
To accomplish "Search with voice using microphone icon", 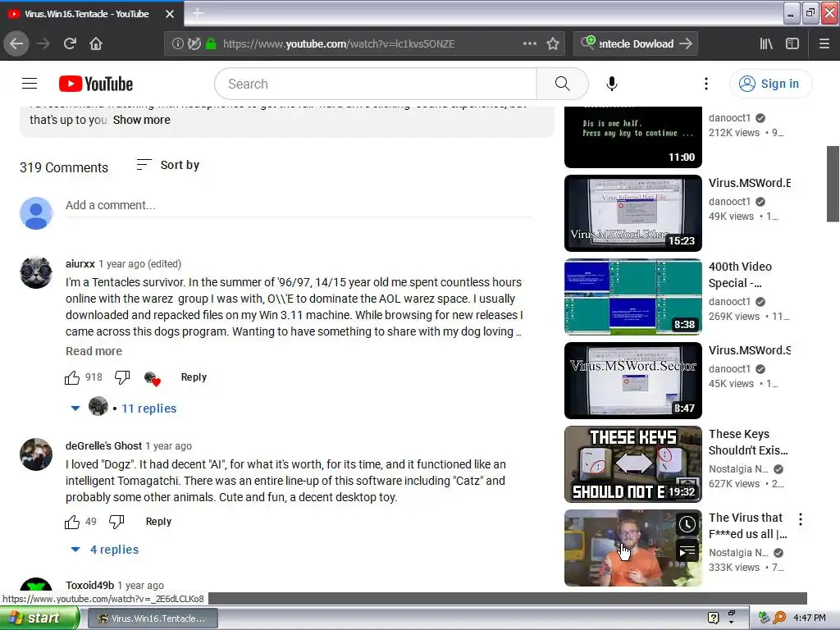I will pos(612,84).
